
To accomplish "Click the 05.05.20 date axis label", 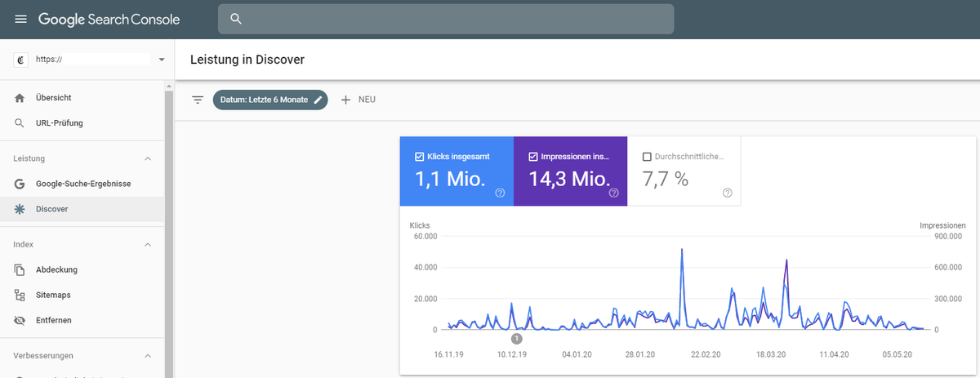I will coord(896,355).
